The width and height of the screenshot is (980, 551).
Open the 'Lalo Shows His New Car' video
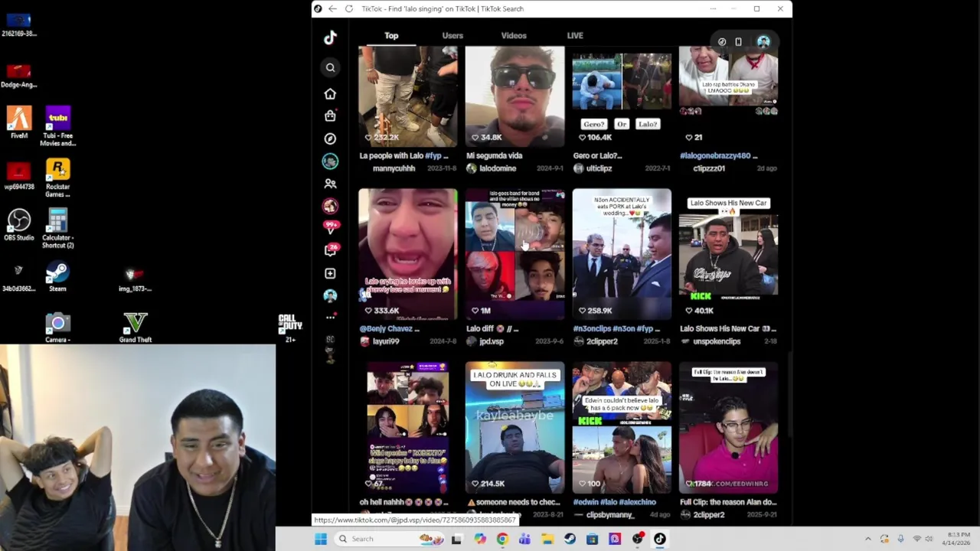tap(729, 254)
